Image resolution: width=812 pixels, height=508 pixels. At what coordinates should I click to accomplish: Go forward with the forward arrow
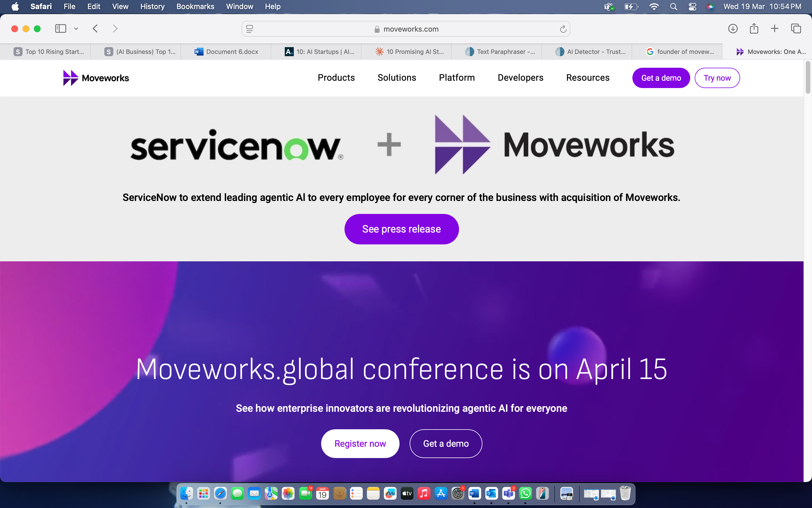(x=115, y=29)
